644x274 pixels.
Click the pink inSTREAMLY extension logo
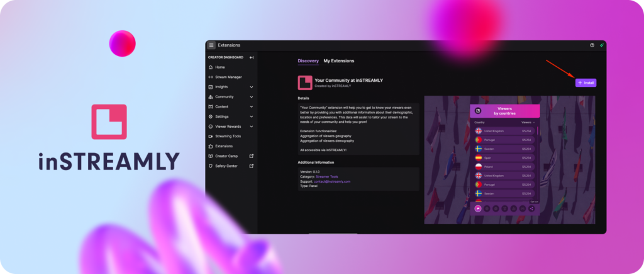pyautogui.click(x=305, y=83)
